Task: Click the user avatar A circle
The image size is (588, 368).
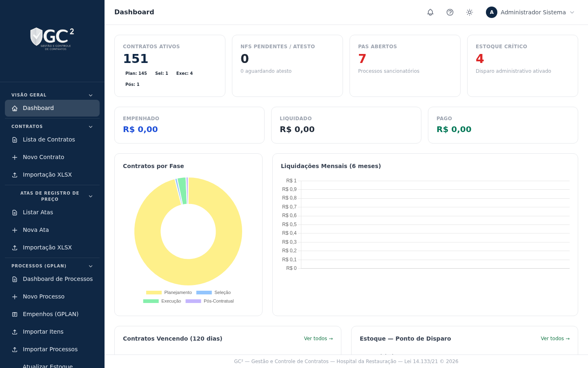Action: pos(492,12)
